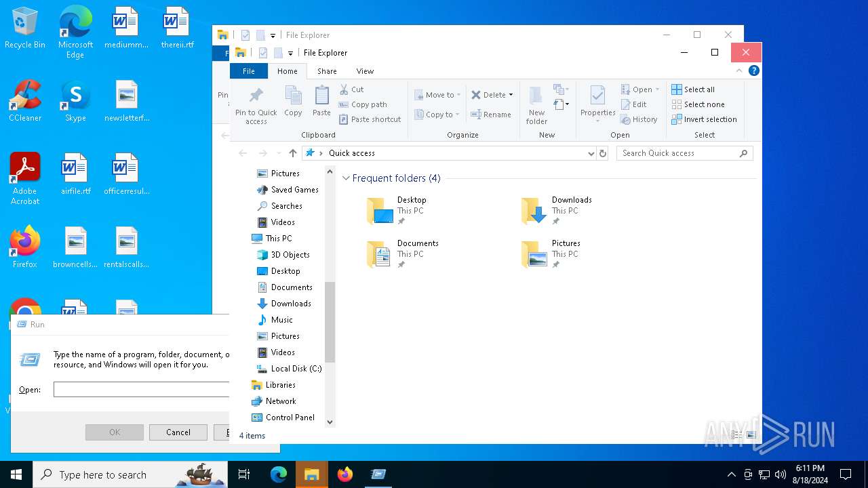Click the Edit button in Open group
Image resolution: width=868 pixels, height=488 pixels.
[634, 104]
